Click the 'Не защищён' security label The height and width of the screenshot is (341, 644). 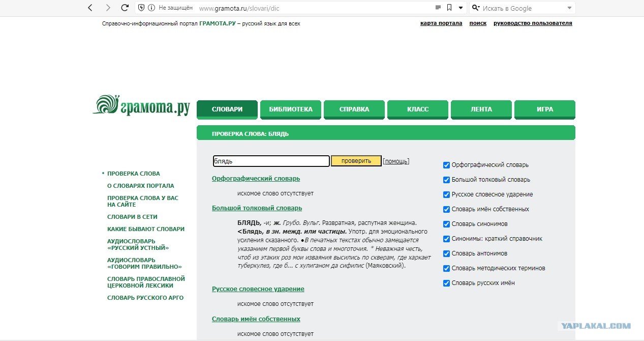click(175, 8)
